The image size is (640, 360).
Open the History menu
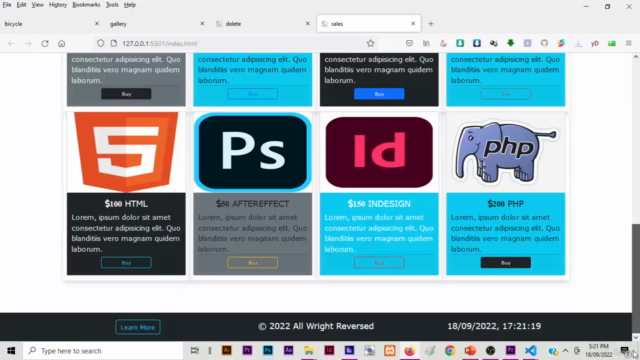pyautogui.click(x=58, y=5)
